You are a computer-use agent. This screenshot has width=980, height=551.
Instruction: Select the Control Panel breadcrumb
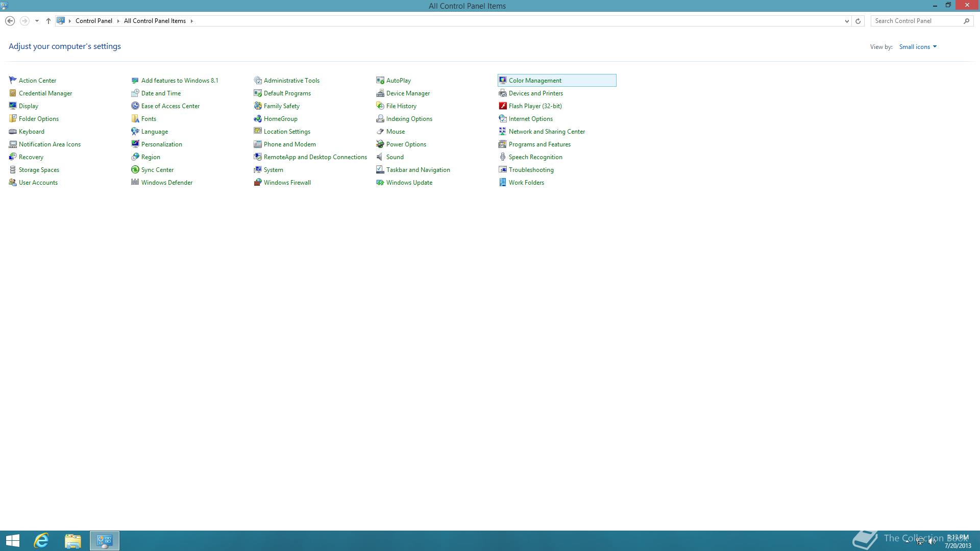94,21
